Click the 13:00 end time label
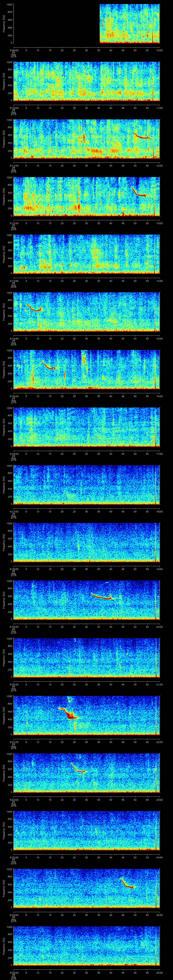This screenshot has height=980, width=173. tap(159, 223)
